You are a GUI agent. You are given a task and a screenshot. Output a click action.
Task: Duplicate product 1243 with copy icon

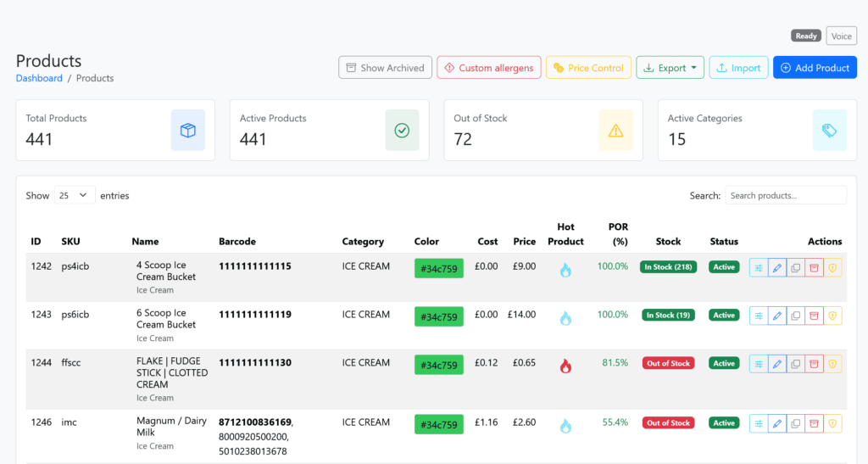coord(795,316)
